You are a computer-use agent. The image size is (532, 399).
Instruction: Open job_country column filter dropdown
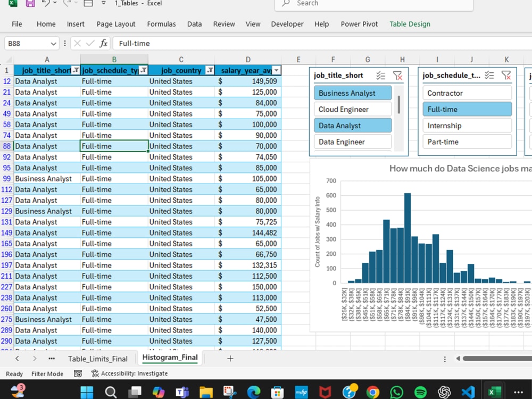[x=210, y=70]
